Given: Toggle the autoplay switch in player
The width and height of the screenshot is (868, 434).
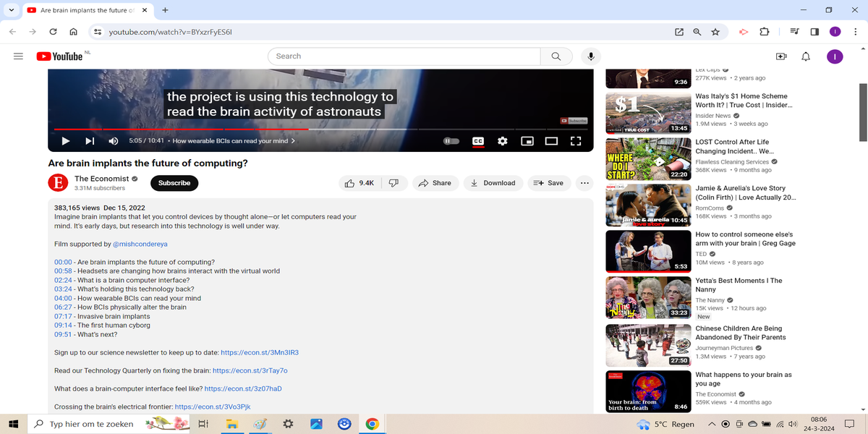Looking at the screenshot, I should (x=451, y=141).
